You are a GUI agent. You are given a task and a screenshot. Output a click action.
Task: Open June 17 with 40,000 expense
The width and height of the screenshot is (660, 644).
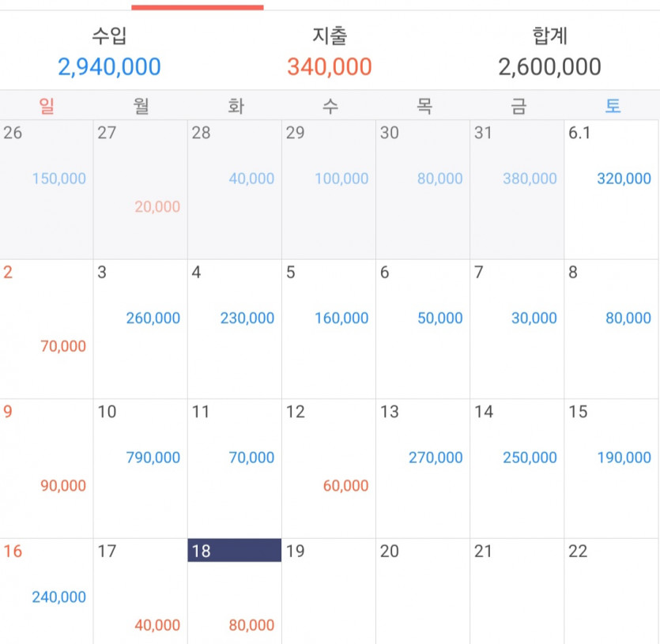pos(140,591)
